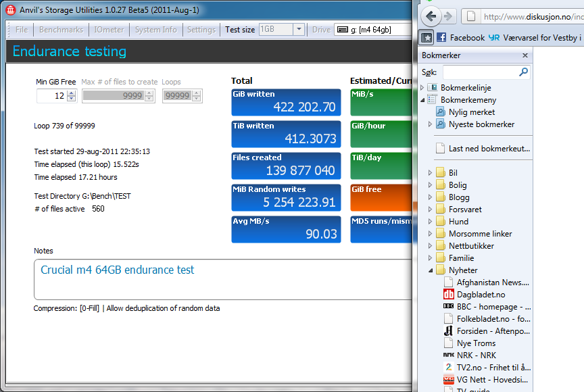This screenshot has width=584, height=392.
Task: Open Nyeste bokmerker smart folder
Action: (476, 124)
